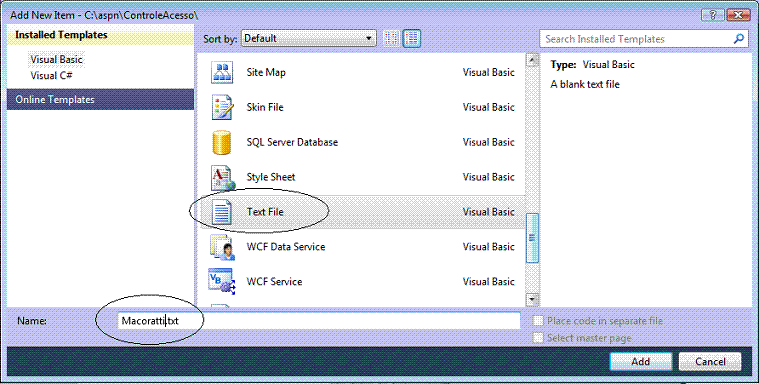Screen dimensions: 759x384
Task: Choose Visual Basic in template tree
Action: 57,60
